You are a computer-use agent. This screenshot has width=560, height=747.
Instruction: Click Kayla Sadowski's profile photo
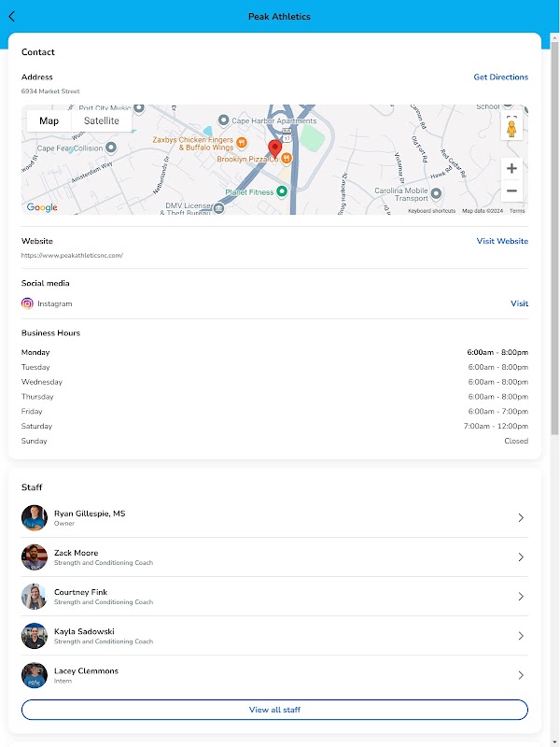[35, 636]
